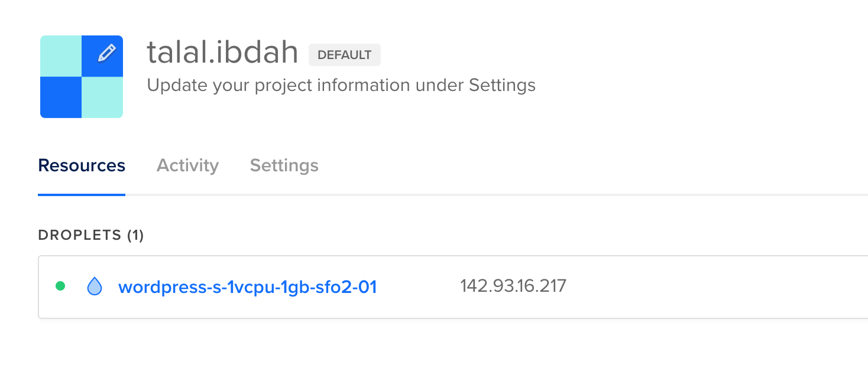Viewport: 868px width, 365px height.
Task: Click the droplet health indicator for wordpress droplet
Action: point(61,286)
